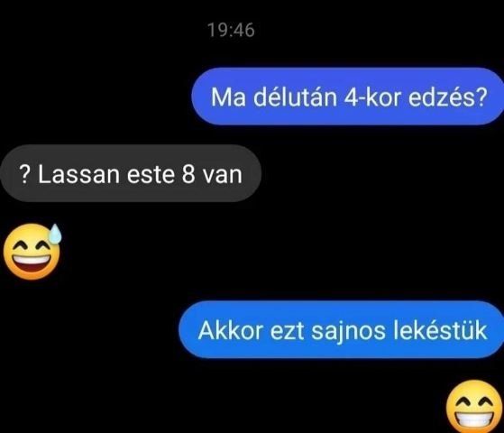This screenshot has height=433, width=504.
Task: Select the 19:46 timestamp
Action: [231, 30]
